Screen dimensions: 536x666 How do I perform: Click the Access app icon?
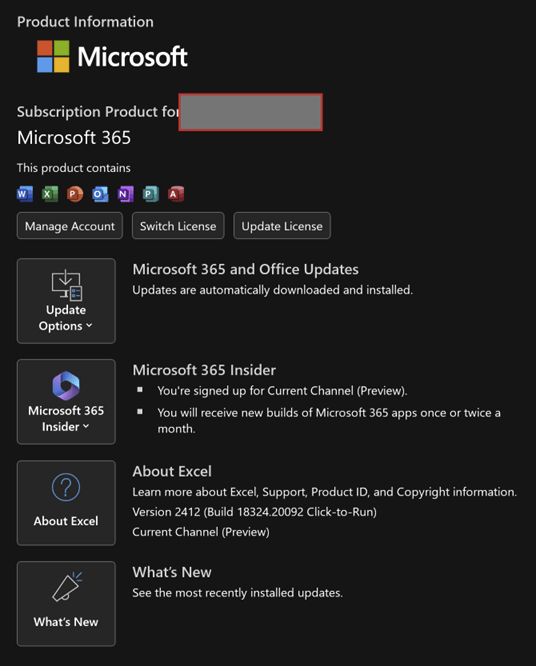pyautogui.click(x=175, y=194)
